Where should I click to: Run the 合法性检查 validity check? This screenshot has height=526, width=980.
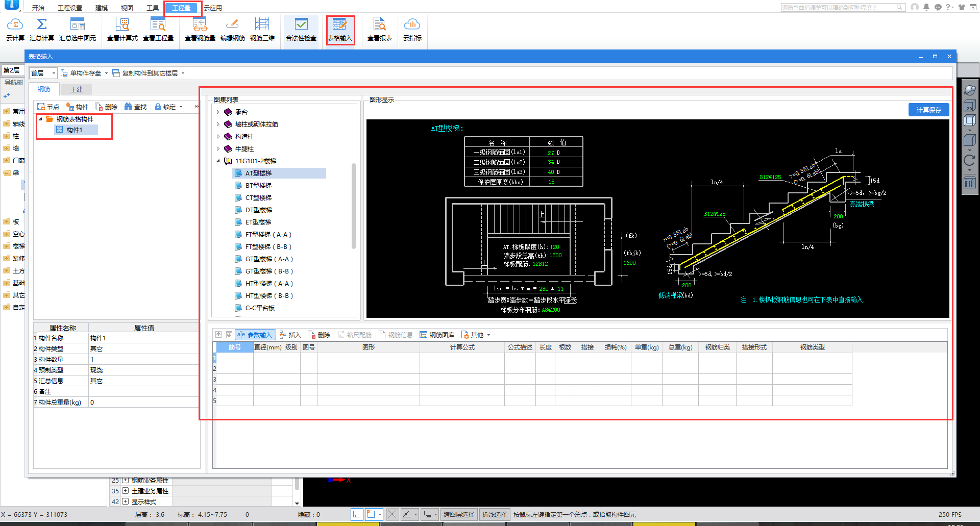coord(301,30)
